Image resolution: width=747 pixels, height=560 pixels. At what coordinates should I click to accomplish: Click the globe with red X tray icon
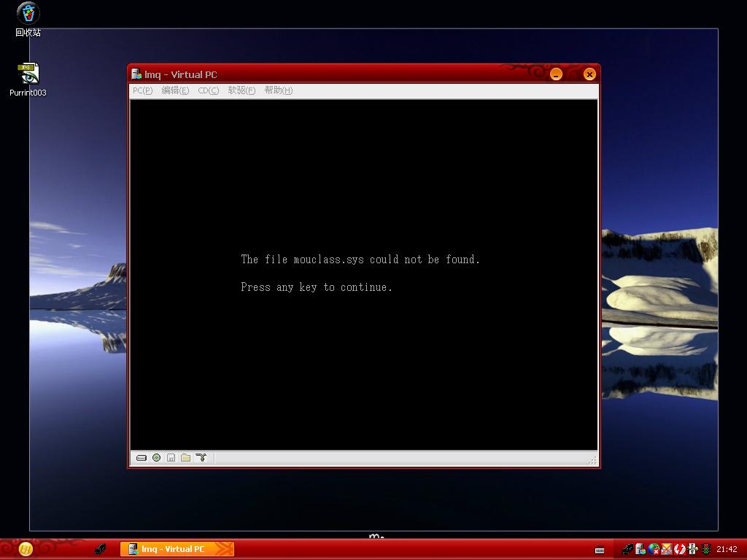pyautogui.click(x=654, y=549)
